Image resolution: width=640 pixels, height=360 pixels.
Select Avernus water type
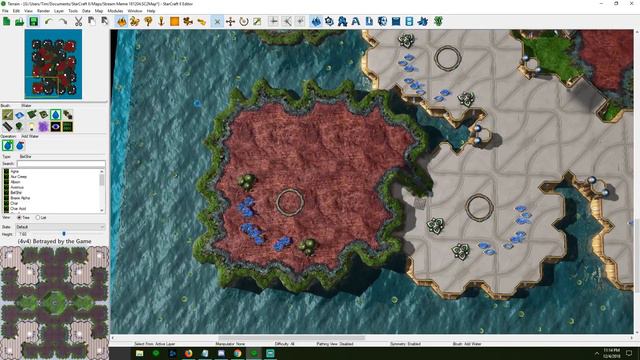17,187
